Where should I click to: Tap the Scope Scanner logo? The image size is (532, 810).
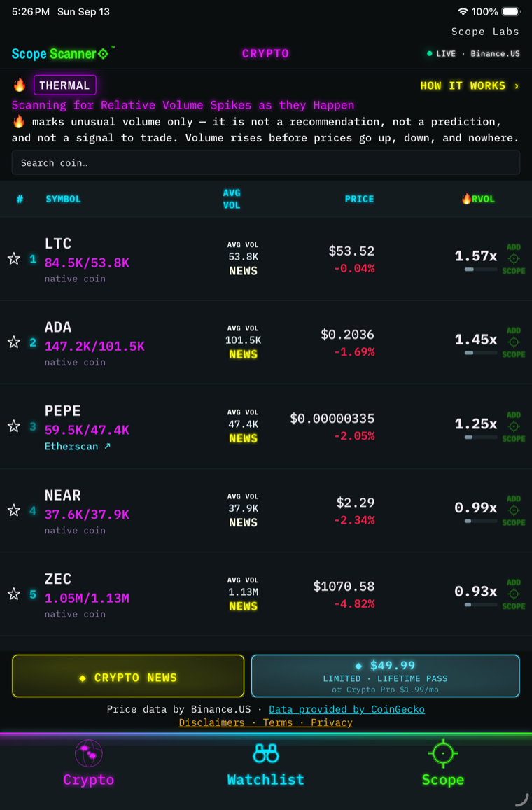click(63, 54)
